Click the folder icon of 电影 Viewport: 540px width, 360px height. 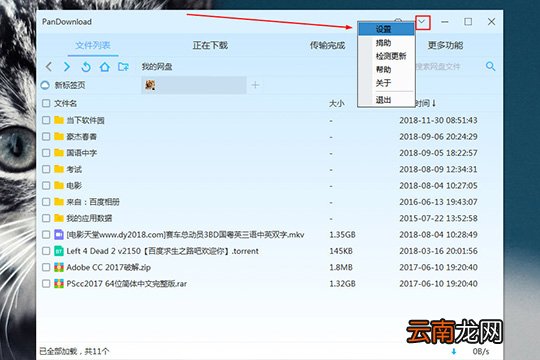pos(59,185)
